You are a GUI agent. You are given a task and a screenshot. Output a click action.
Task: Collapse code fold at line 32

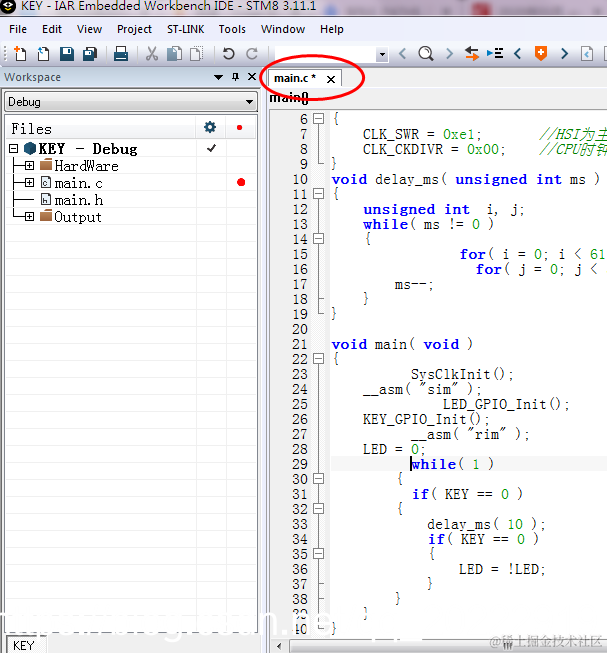(x=318, y=508)
